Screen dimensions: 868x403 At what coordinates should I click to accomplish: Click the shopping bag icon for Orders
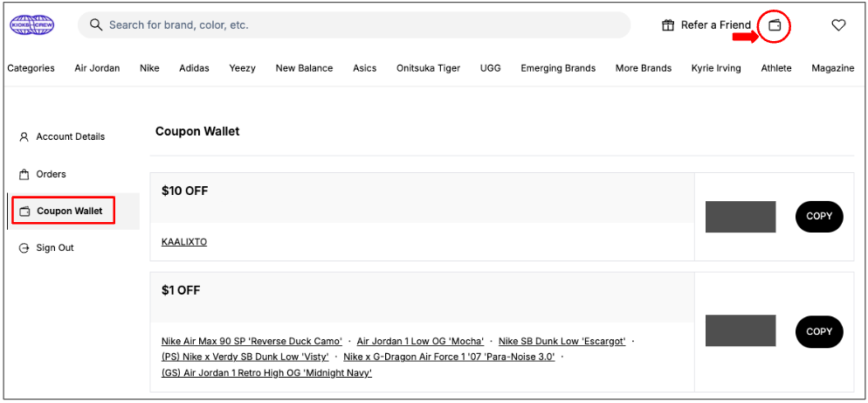(24, 175)
